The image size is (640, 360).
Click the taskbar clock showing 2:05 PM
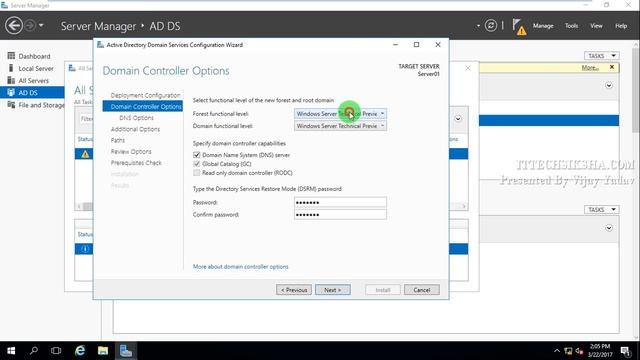(x=600, y=351)
